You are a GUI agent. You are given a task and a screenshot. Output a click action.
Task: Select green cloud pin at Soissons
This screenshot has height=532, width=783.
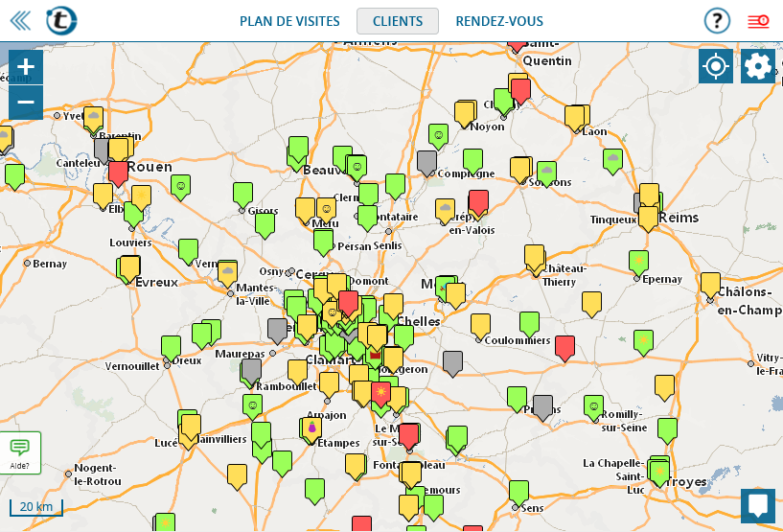[547, 173]
